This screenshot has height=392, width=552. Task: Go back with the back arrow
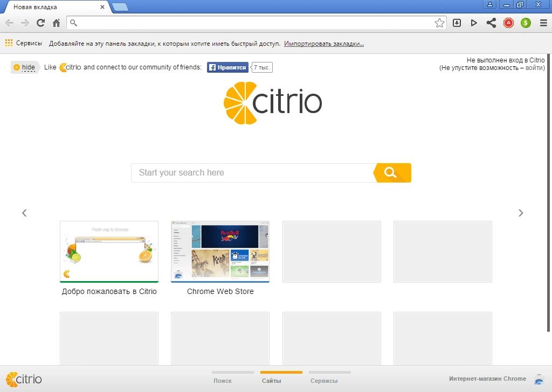pyautogui.click(x=10, y=23)
